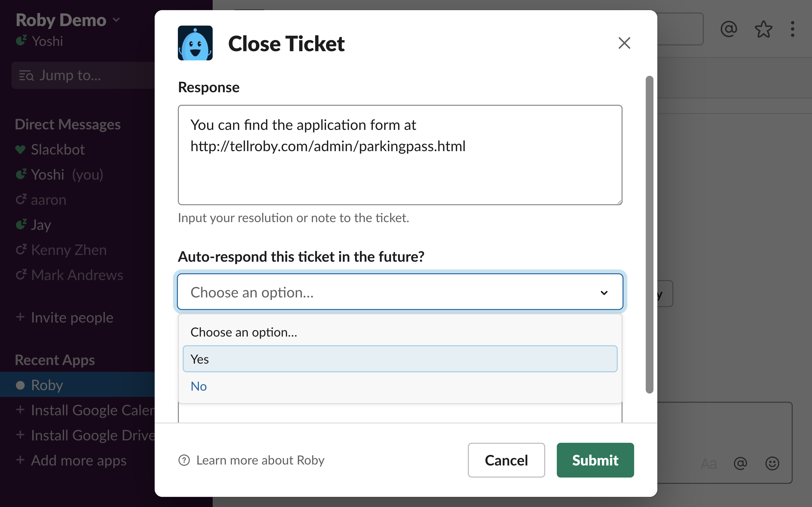
Task: Select the Yes option
Action: pos(400,359)
